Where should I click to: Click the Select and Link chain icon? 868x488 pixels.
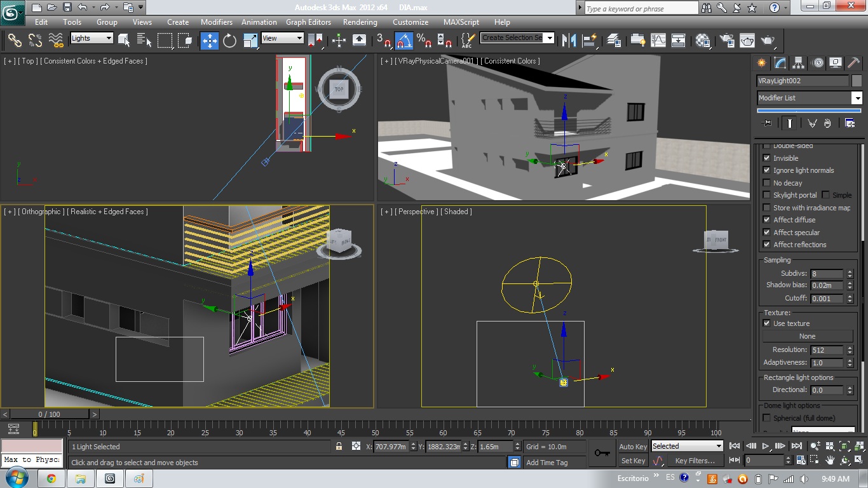coord(15,41)
